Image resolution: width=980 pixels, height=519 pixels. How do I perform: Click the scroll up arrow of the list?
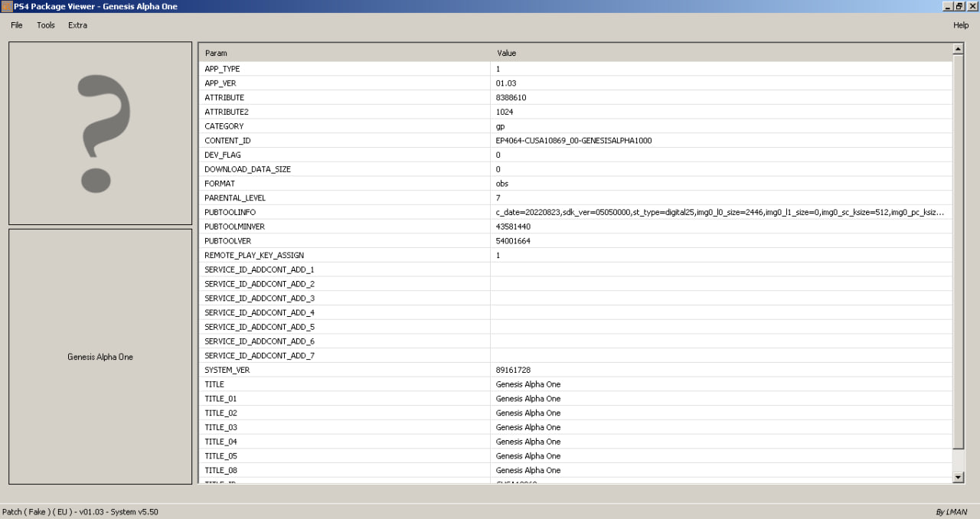click(958, 49)
